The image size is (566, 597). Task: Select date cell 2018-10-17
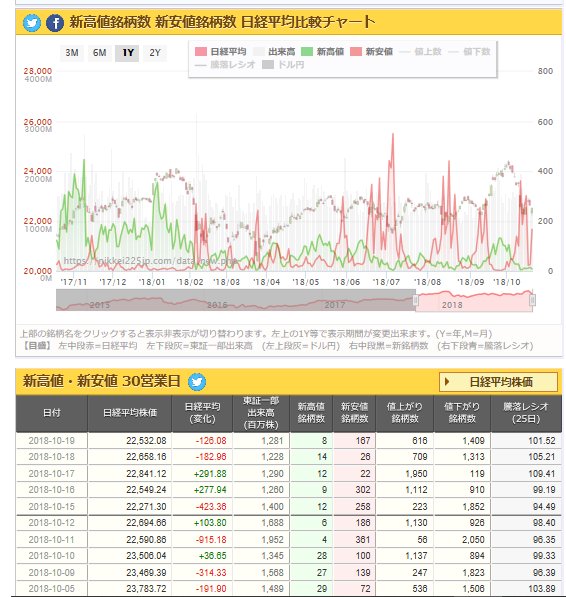[x=52, y=473]
